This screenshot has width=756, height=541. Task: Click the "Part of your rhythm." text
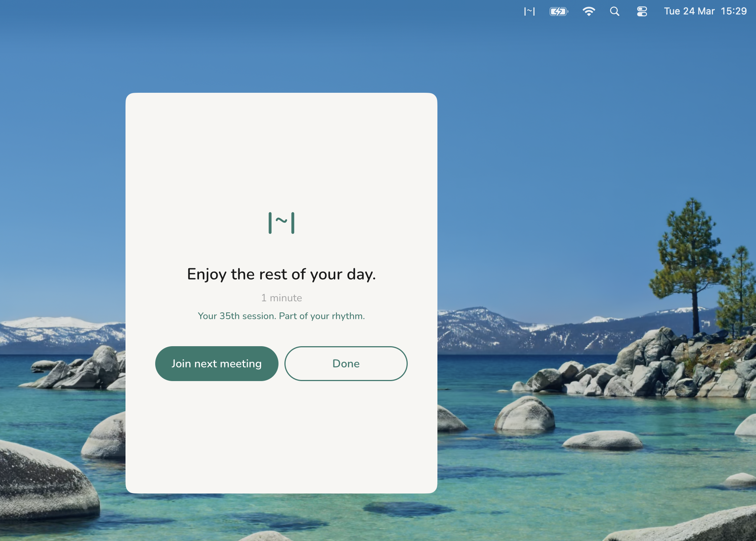[322, 316]
